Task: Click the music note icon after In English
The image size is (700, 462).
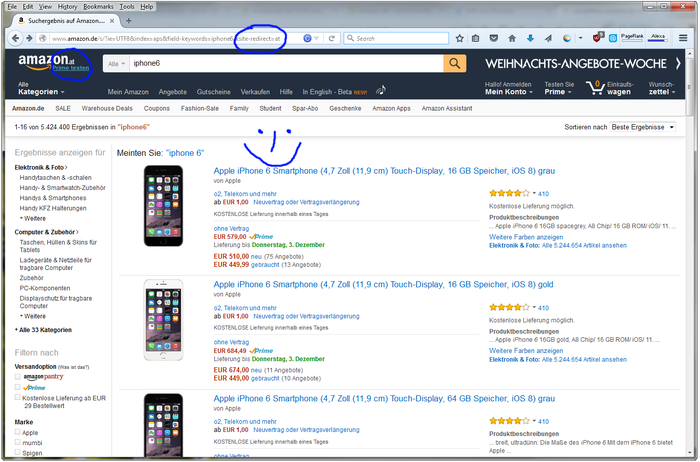Action: coord(381,90)
